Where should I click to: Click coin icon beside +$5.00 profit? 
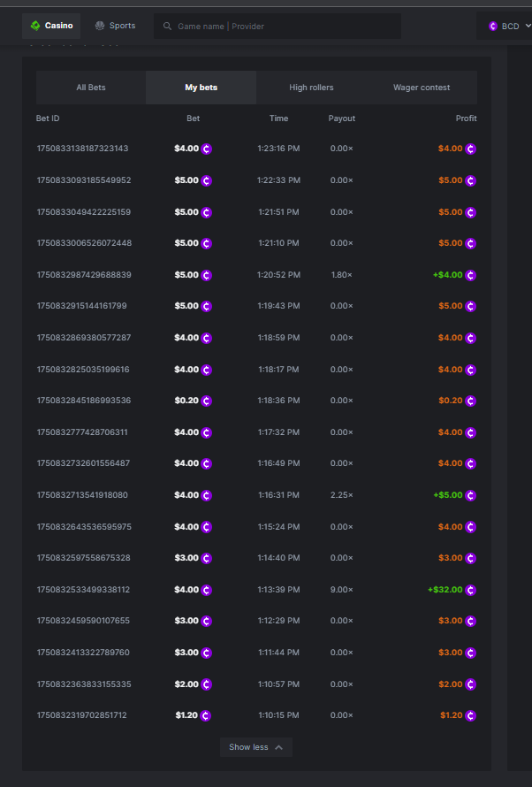click(x=471, y=495)
